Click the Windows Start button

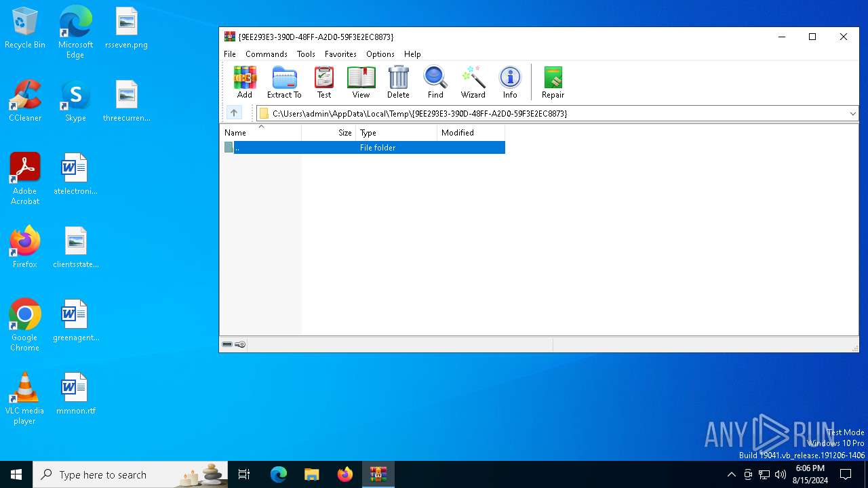pyautogui.click(x=16, y=474)
